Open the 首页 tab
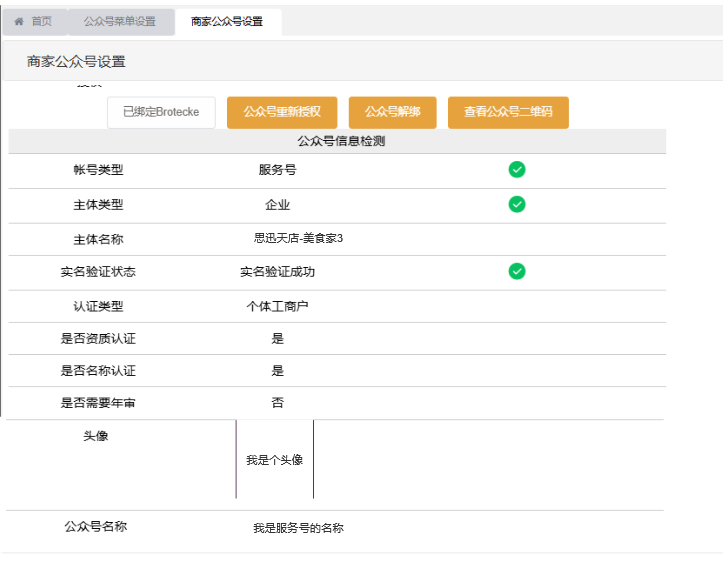 34,22
